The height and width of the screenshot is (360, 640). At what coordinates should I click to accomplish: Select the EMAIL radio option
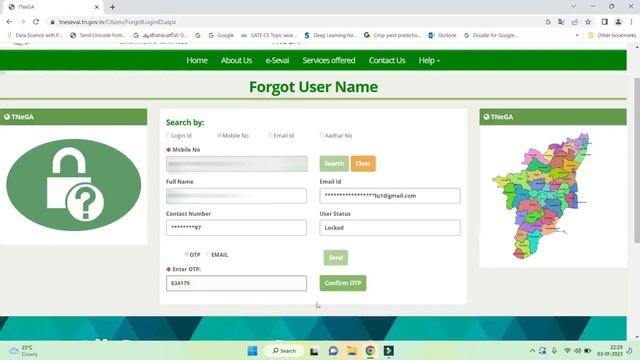208,254
